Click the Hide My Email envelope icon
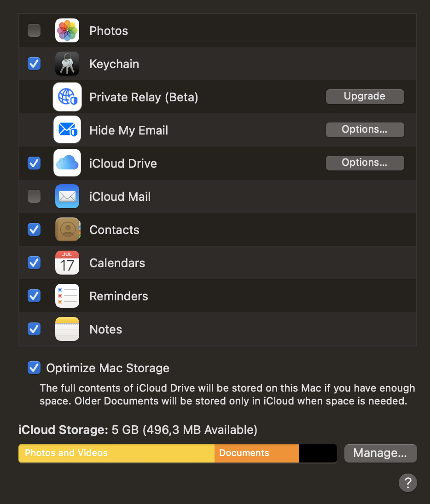 67,130
